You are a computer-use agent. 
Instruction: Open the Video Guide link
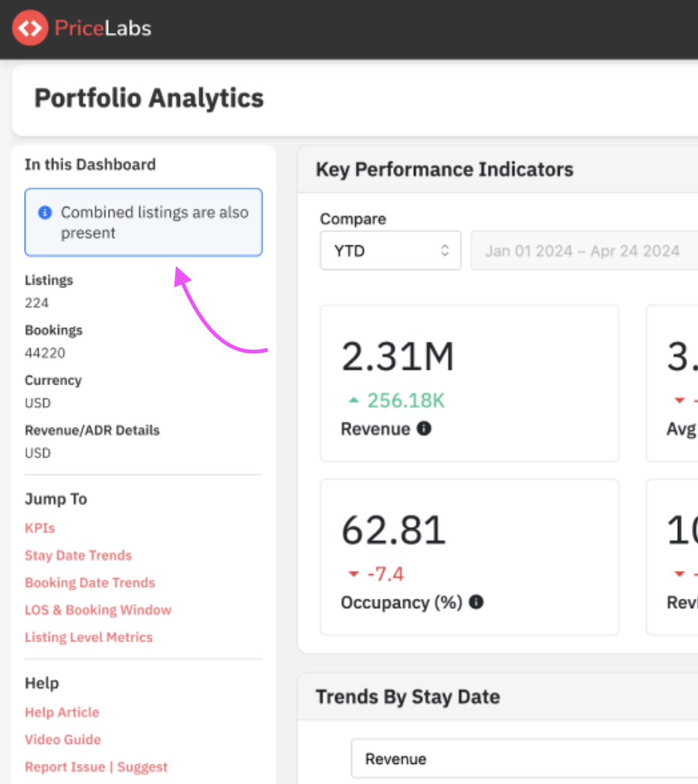pos(63,739)
